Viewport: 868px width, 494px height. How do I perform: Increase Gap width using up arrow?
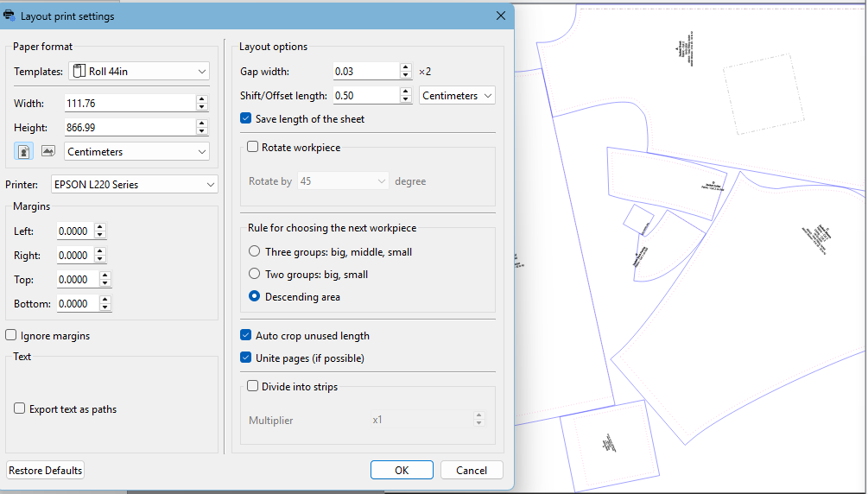coord(405,67)
